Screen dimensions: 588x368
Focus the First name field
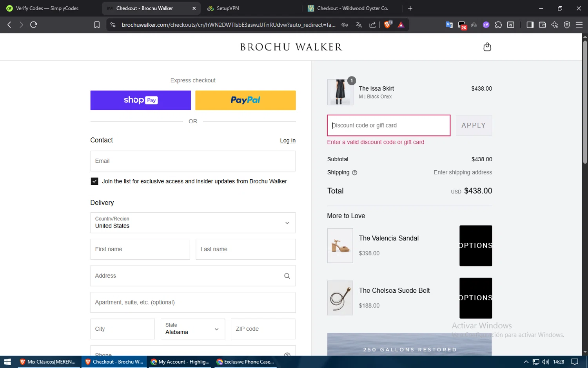click(x=140, y=249)
